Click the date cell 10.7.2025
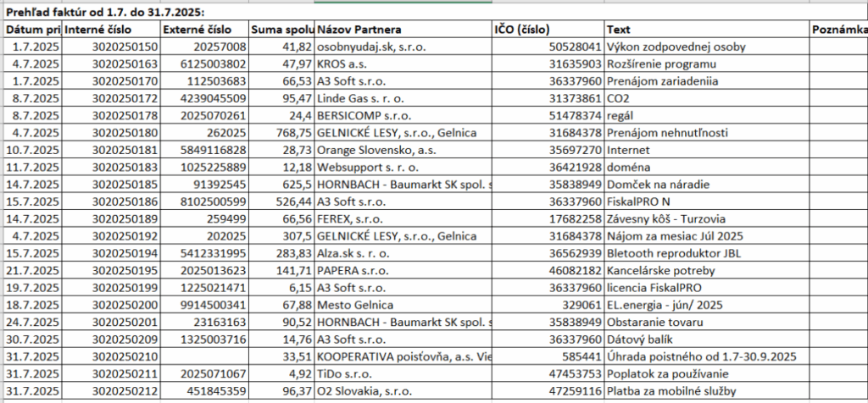The width and height of the screenshot is (868, 403). coord(33,150)
